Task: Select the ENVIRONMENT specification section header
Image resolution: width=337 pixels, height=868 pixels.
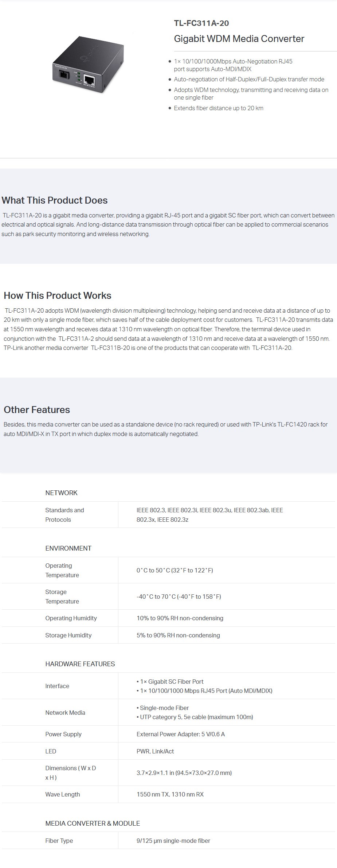Action: [x=68, y=548]
